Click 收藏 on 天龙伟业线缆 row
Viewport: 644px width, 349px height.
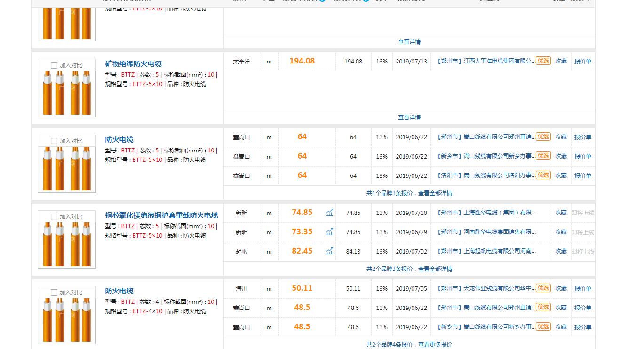coord(561,288)
